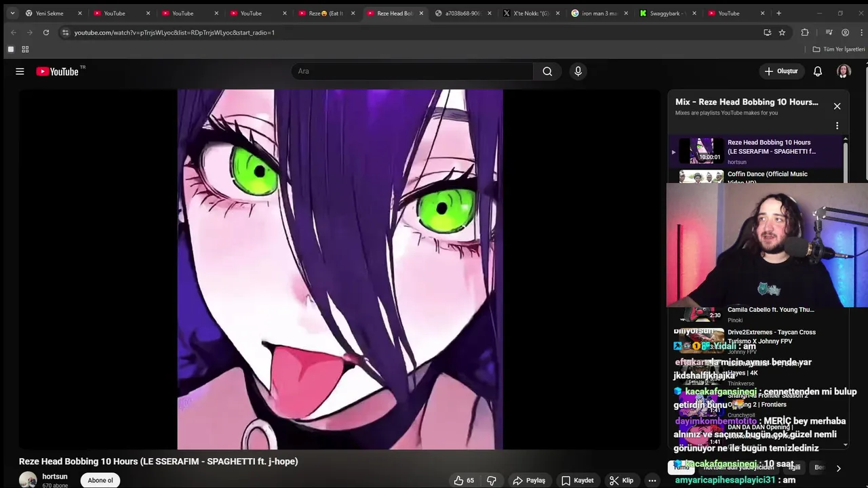Go back in the browser
Screen dimensions: 868x488
(13, 33)
